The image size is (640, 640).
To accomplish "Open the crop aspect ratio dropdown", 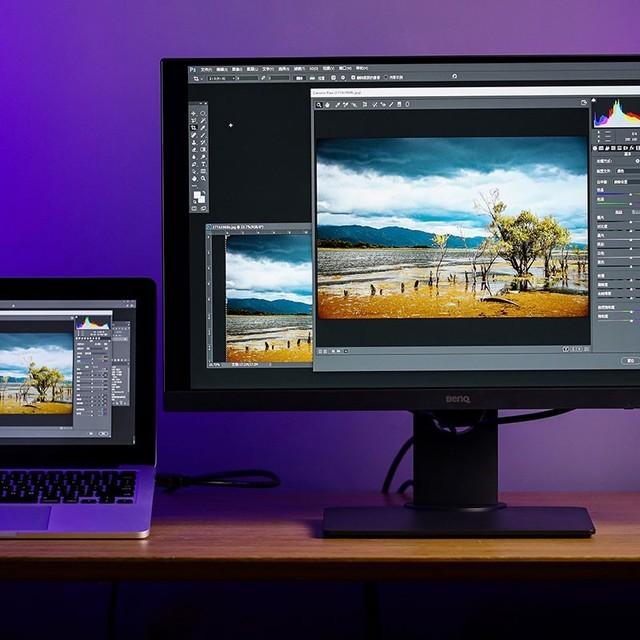I will point(222,78).
